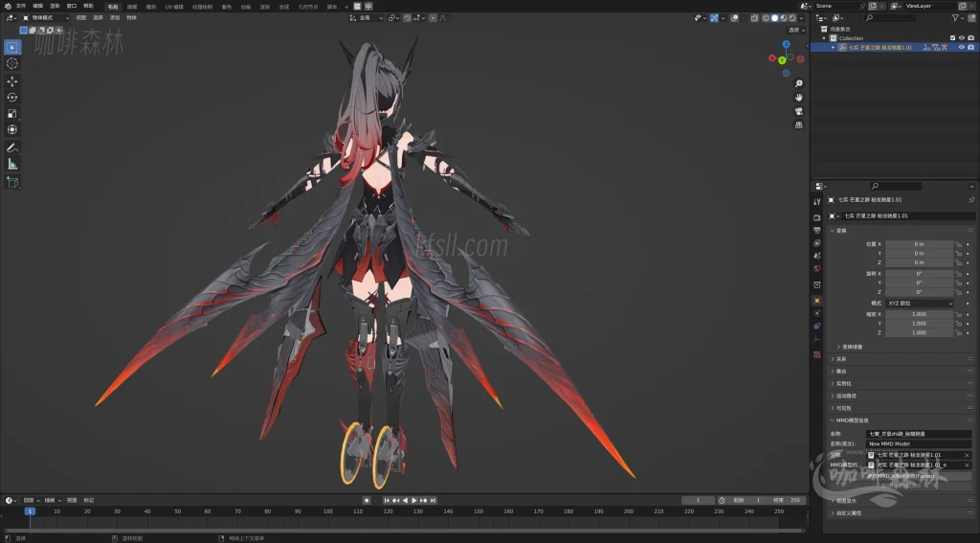Open the Scene properties tab
This screenshot has height=543, width=980.
click(817, 256)
